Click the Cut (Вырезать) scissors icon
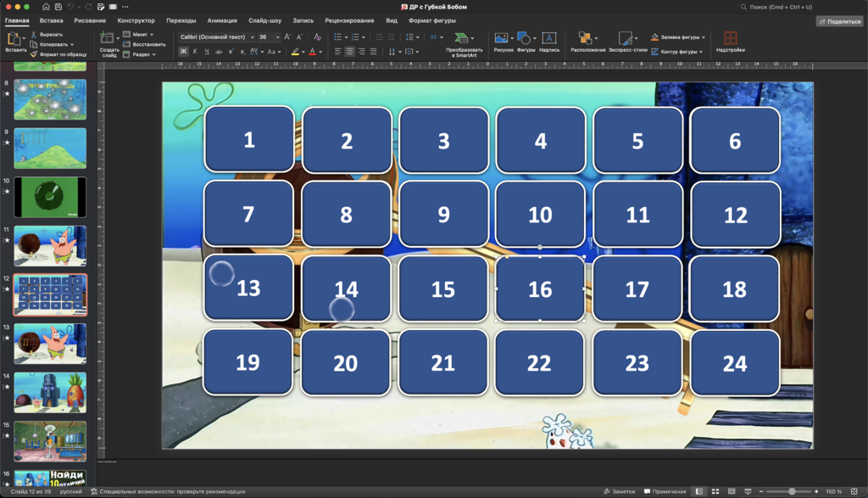This screenshot has width=868, height=498. [x=33, y=34]
